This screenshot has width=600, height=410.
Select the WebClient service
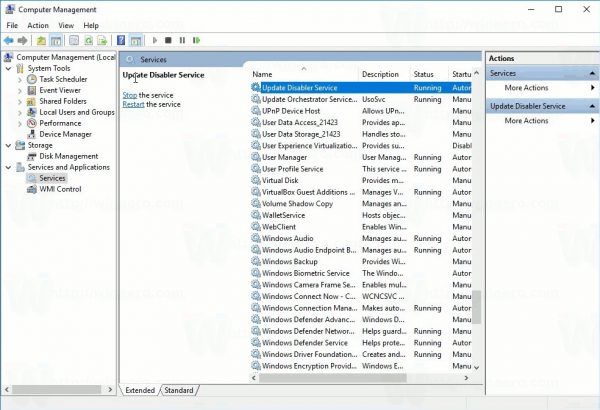point(361,227)
